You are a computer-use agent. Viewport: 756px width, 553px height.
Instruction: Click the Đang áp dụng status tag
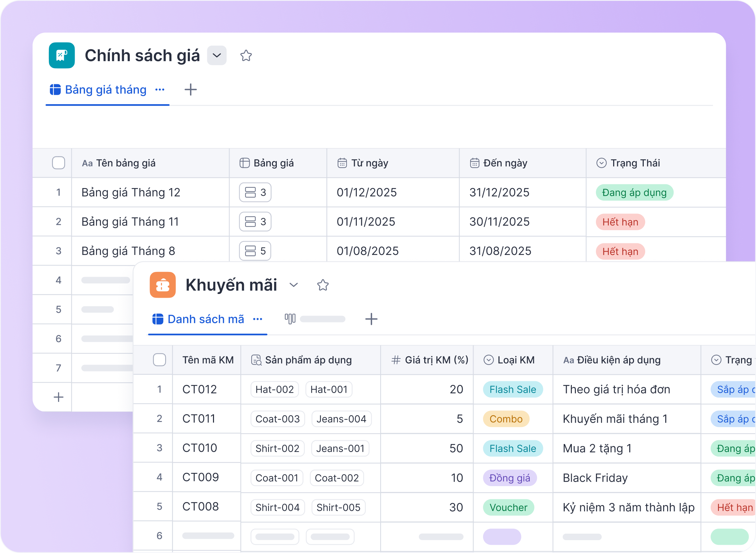634,192
